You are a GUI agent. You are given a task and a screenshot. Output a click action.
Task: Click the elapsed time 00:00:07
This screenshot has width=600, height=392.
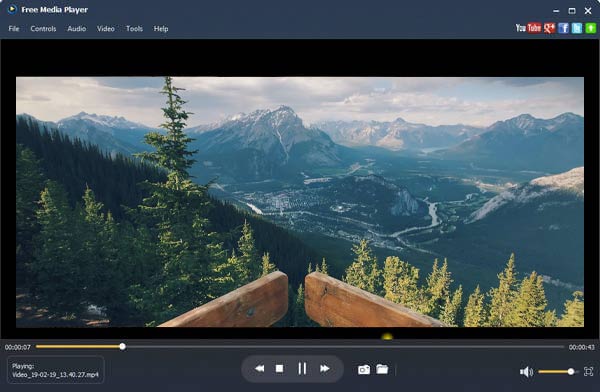click(18, 347)
